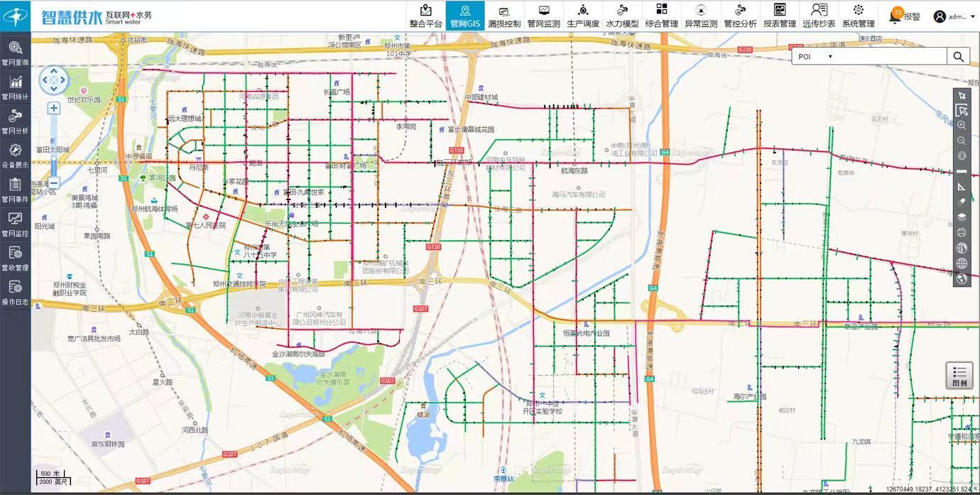The height and width of the screenshot is (495, 980).
Task: Select the ruler measure distance tool
Action: pos(962,172)
